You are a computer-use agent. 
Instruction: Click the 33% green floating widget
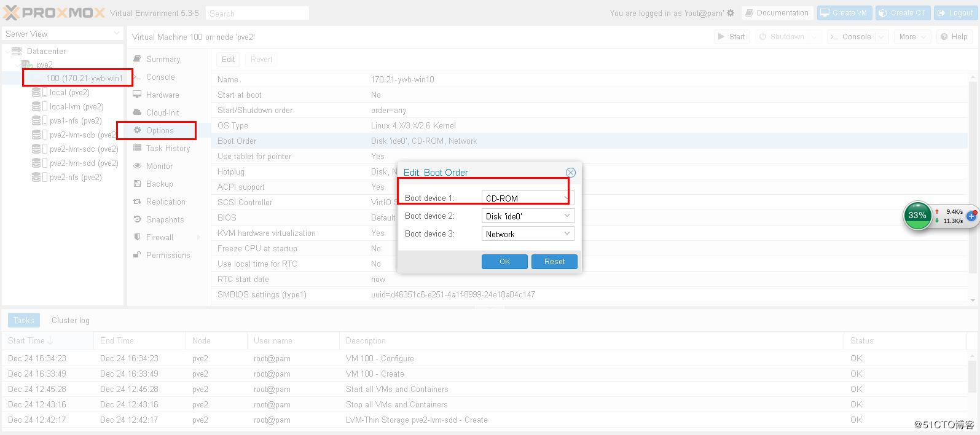pyautogui.click(x=917, y=216)
